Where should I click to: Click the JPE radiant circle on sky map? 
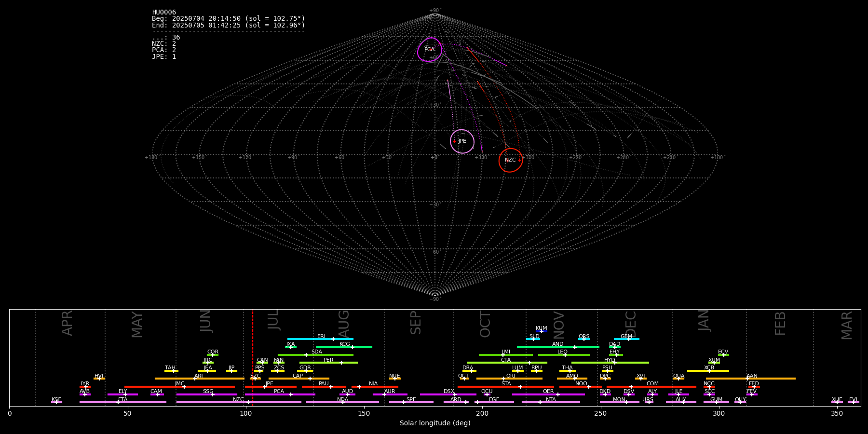click(x=462, y=141)
